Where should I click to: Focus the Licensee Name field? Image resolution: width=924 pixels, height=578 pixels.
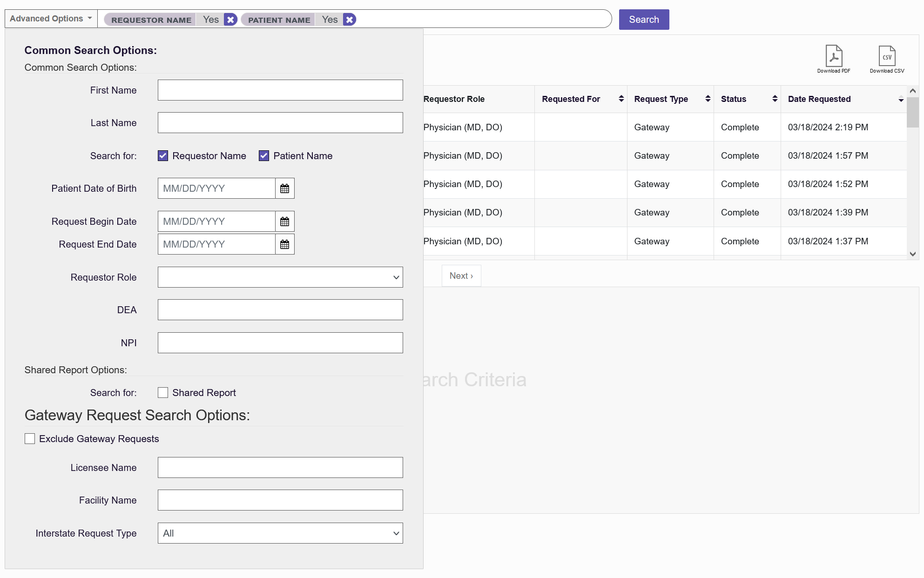click(280, 468)
